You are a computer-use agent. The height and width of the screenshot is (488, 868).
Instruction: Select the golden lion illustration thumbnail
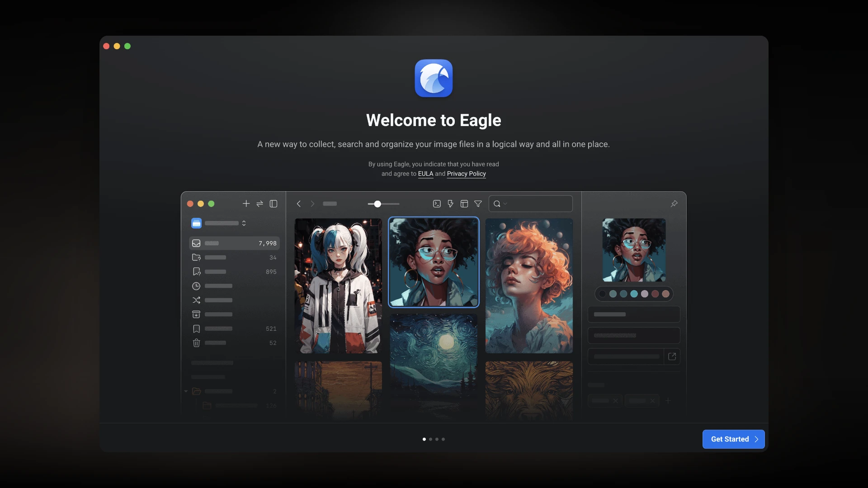pos(529,391)
